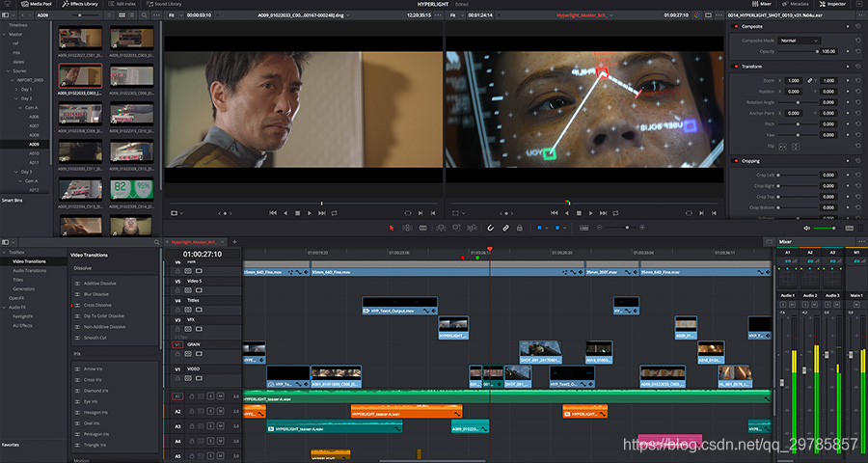Viewport: 868px width, 463px height.
Task: Click the blue Flag icon
Action: tap(539, 228)
